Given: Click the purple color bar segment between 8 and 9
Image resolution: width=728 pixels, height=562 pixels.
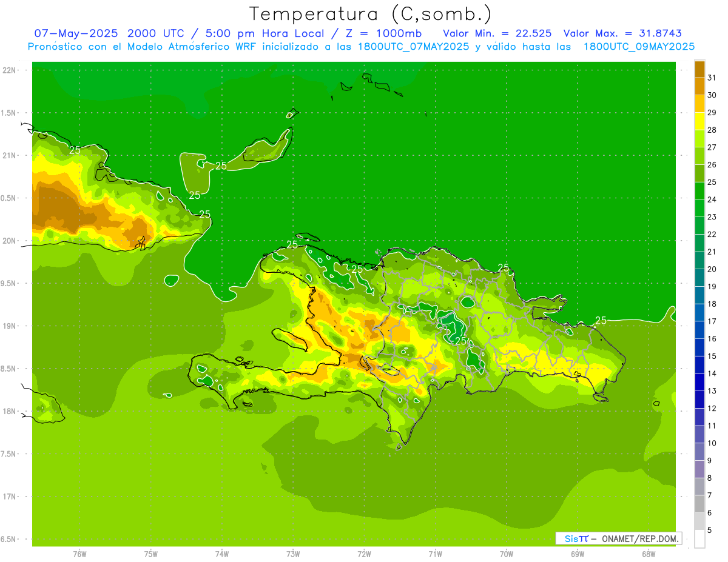Looking at the screenshot, I should click(x=699, y=469).
